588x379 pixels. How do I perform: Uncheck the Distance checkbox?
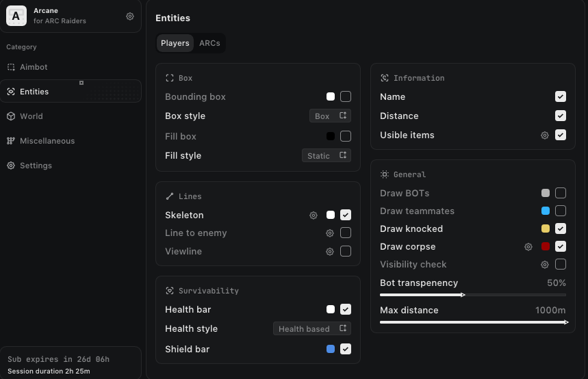(561, 116)
